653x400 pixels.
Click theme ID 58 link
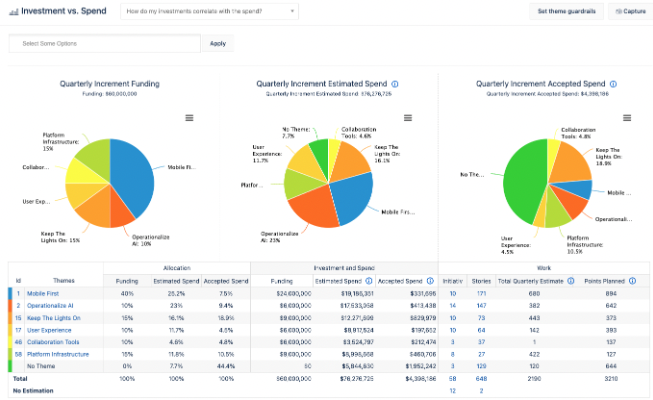click(x=18, y=354)
